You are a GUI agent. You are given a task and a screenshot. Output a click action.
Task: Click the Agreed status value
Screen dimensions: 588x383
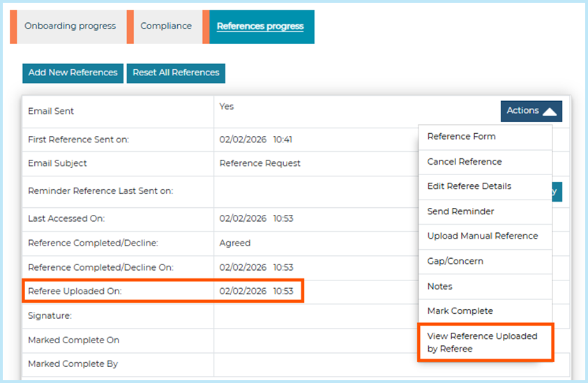pyautogui.click(x=235, y=243)
